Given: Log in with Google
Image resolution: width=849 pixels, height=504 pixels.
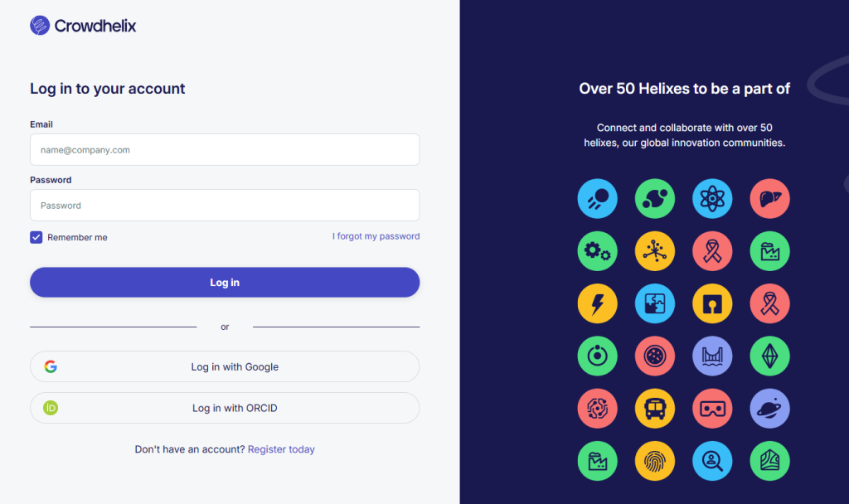Looking at the screenshot, I should point(225,366).
